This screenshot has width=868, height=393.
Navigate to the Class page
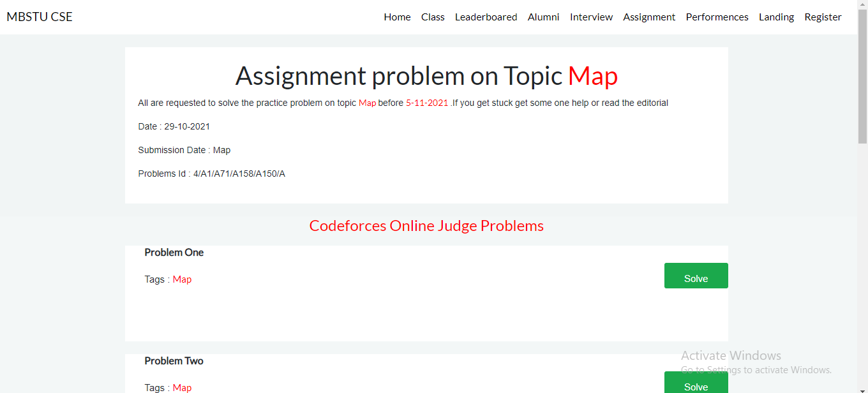[x=433, y=17]
